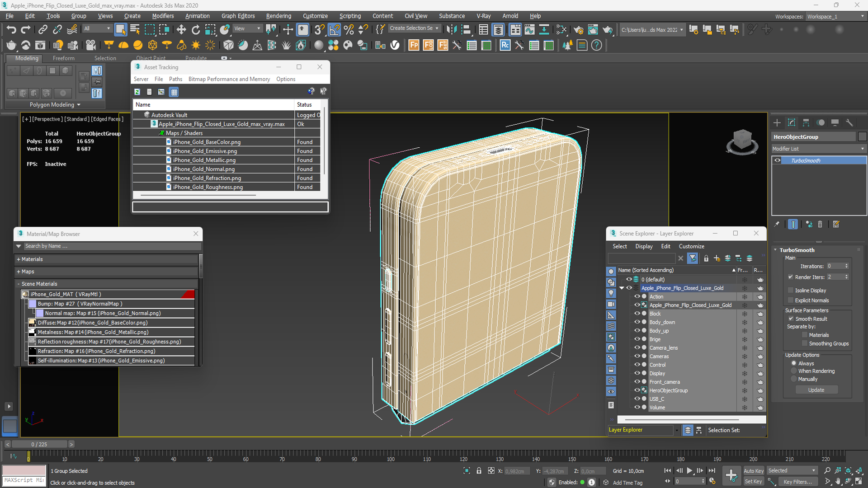
Task: Switch Asset Tracking to table view
Action: pos(174,92)
